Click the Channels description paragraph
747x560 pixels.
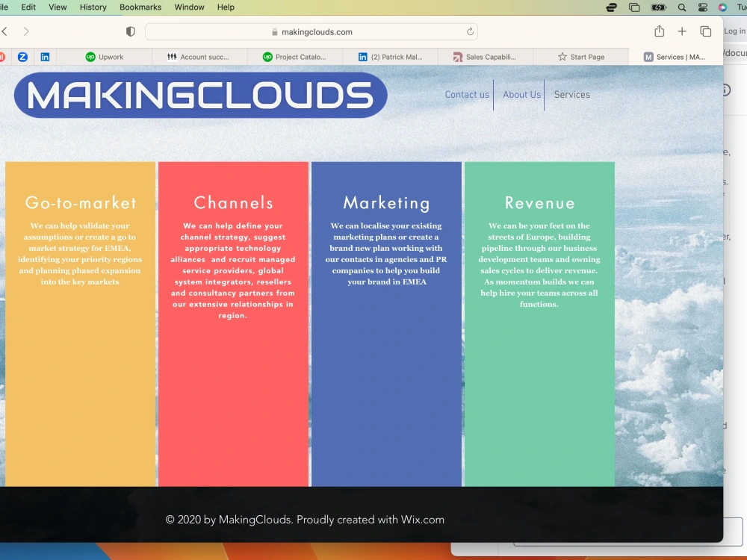[x=233, y=270]
